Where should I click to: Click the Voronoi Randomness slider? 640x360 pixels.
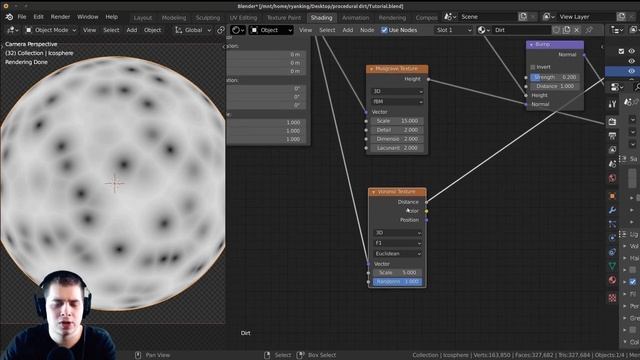click(398, 282)
